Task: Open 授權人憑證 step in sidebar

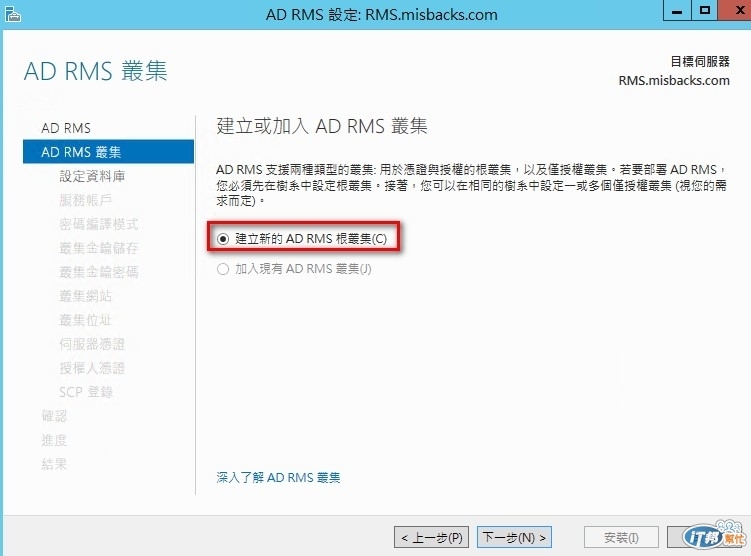Action: (x=92, y=367)
